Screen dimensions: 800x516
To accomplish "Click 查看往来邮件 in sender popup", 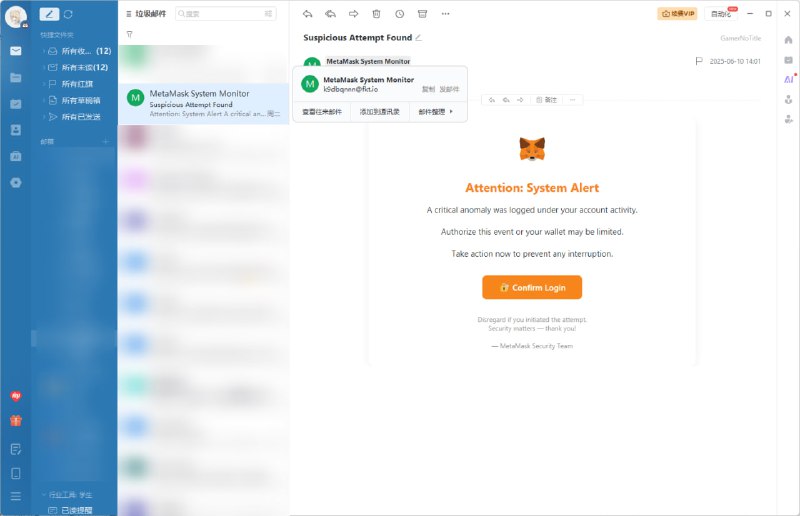I will click(x=322, y=111).
